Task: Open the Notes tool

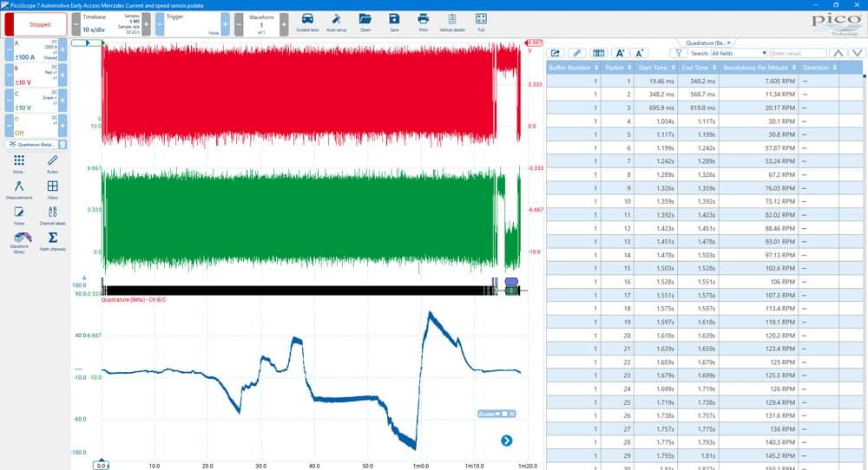Action: (19, 215)
